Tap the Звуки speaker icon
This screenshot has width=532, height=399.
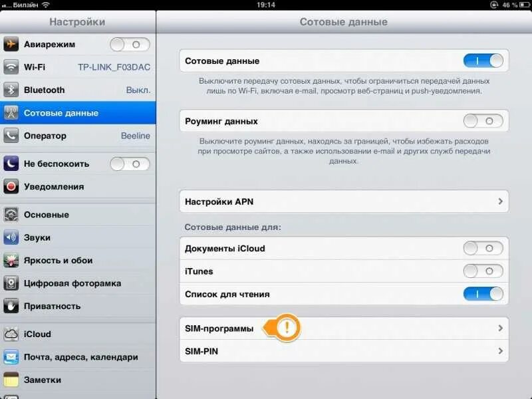point(11,237)
